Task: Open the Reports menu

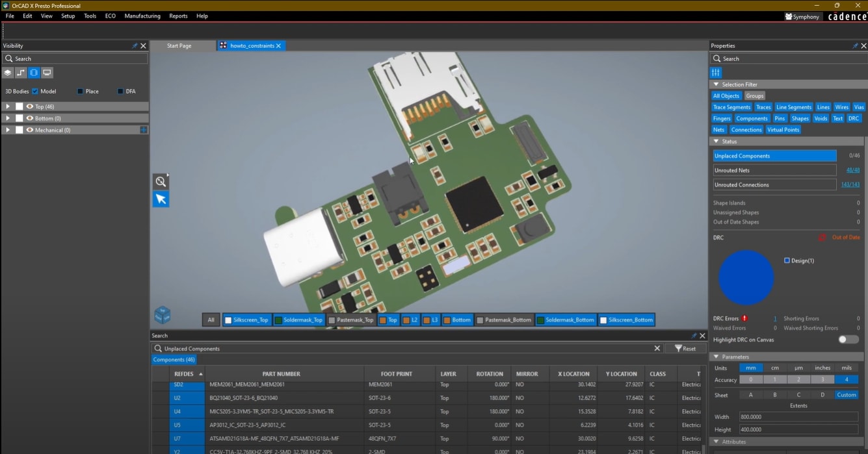Action: click(x=178, y=16)
